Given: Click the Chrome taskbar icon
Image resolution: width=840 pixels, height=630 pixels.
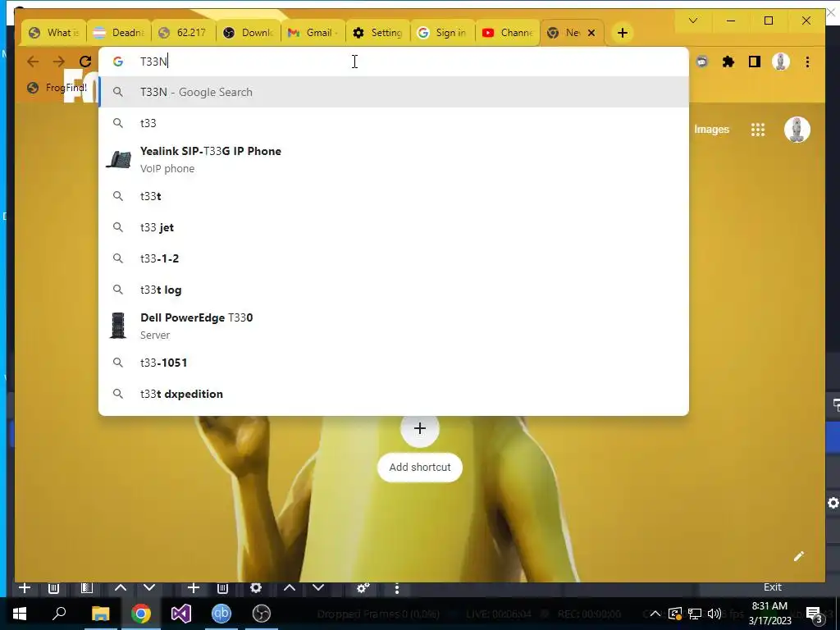Looking at the screenshot, I should pyautogui.click(x=141, y=614).
